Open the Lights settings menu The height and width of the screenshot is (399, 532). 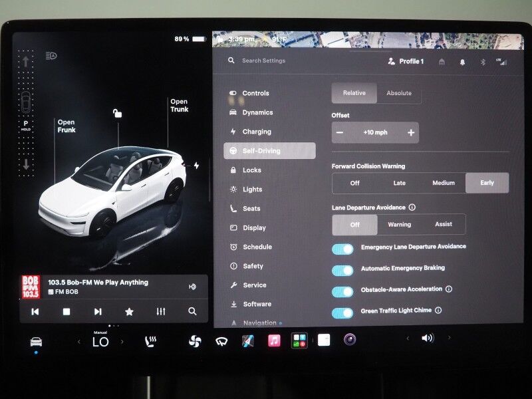point(246,190)
